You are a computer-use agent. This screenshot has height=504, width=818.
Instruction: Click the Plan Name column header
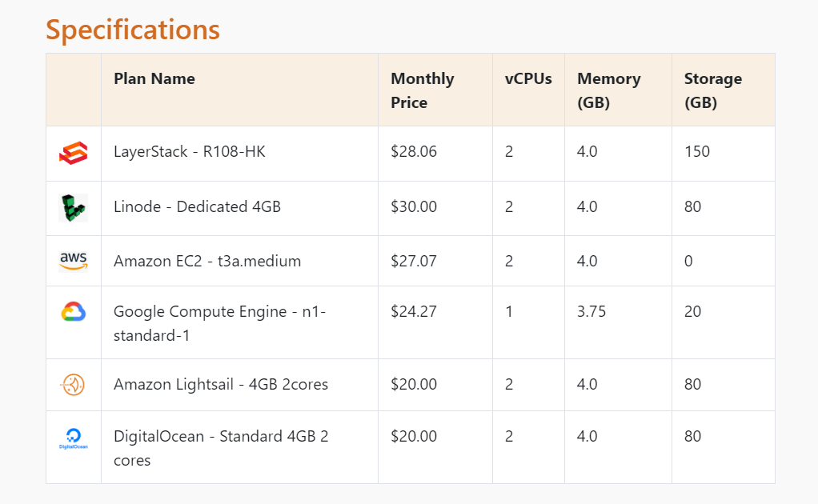(x=154, y=78)
